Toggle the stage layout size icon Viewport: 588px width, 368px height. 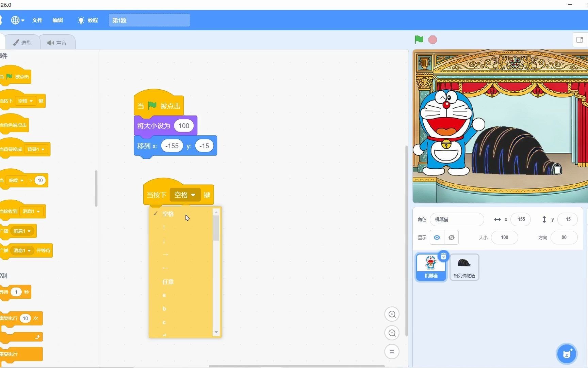click(580, 40)
